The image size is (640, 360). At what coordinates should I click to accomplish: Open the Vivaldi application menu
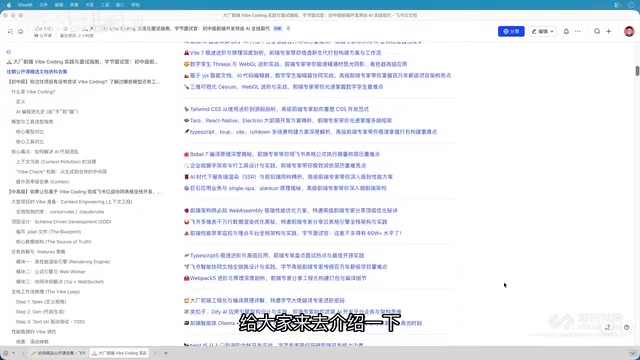(x=25, y=5)
